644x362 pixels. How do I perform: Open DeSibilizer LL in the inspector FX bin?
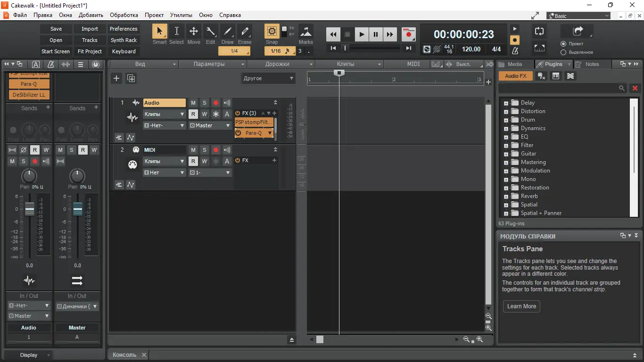pyautogui.click(x=29, y=95)
